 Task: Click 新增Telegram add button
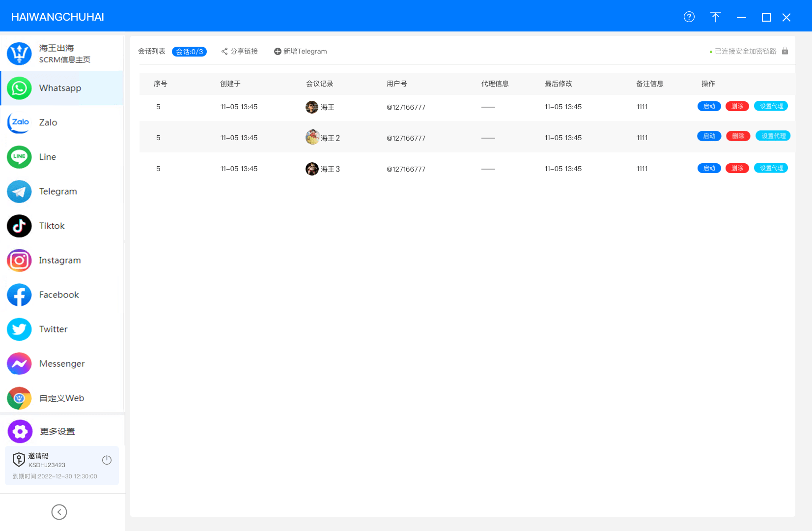click(x=300, y=51)
